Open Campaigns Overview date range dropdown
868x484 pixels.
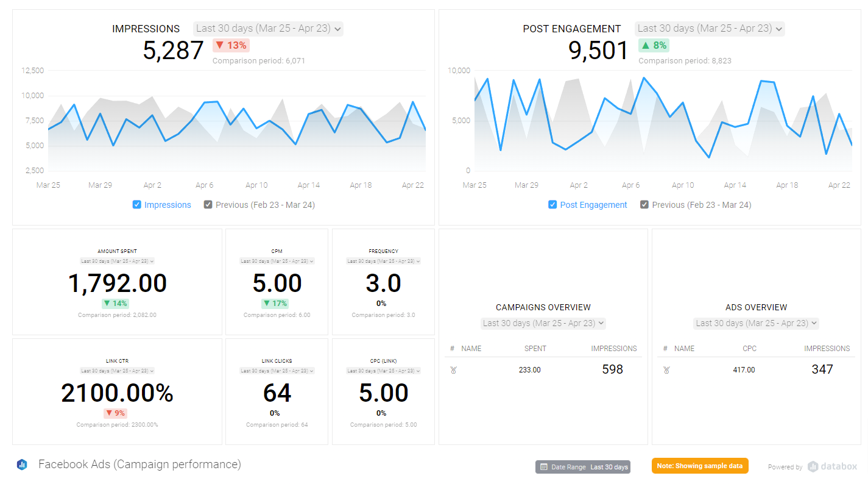(x=543, y=323)
